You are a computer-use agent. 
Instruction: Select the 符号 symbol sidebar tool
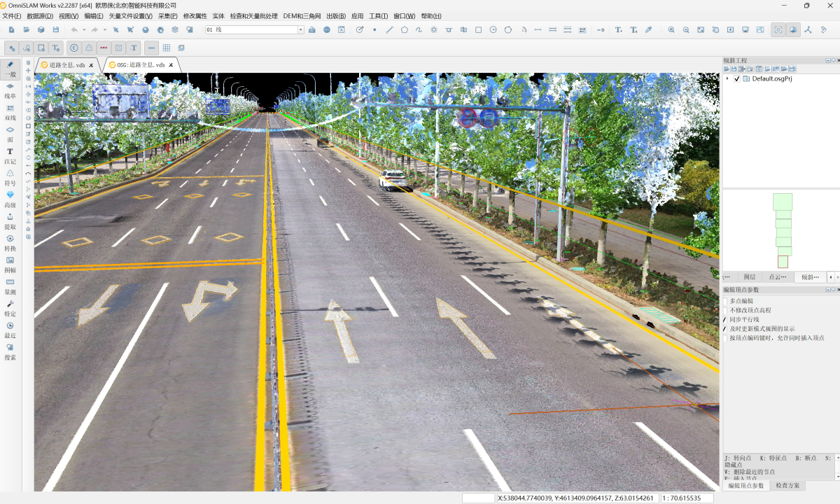10,177
